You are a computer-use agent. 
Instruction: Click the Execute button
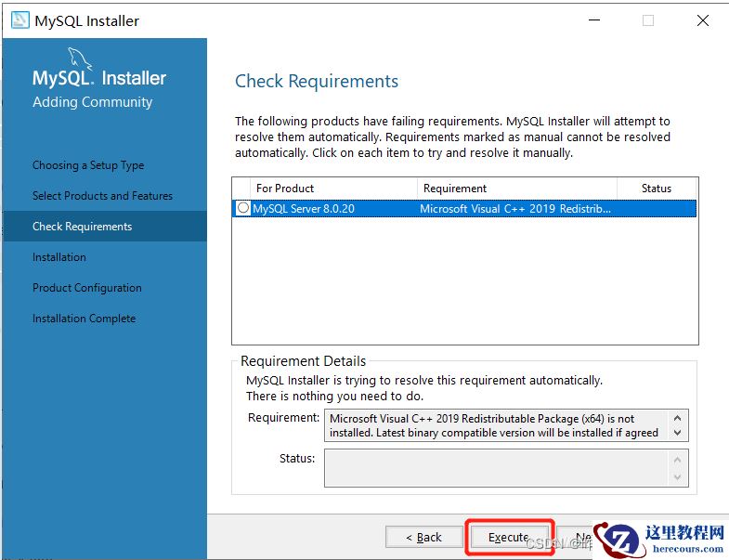click(x=509, y=537)
